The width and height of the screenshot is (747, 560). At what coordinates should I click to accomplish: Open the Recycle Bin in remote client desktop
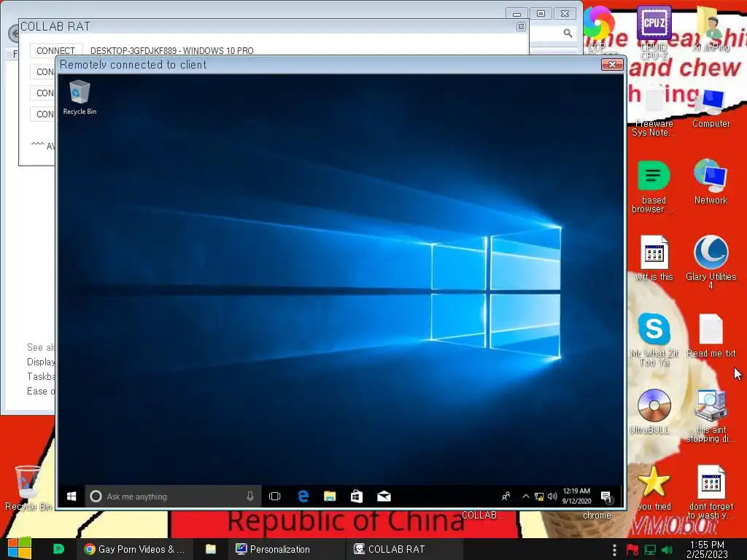click(79, 97)
